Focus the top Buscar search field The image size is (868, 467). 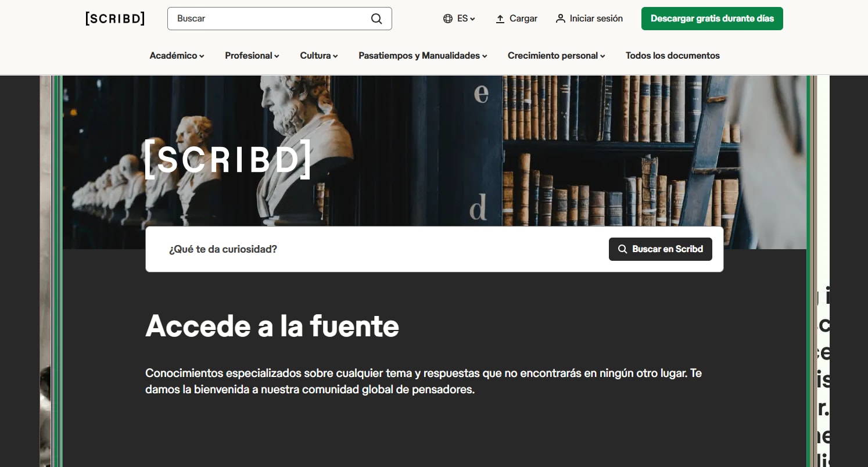point(279,19)
